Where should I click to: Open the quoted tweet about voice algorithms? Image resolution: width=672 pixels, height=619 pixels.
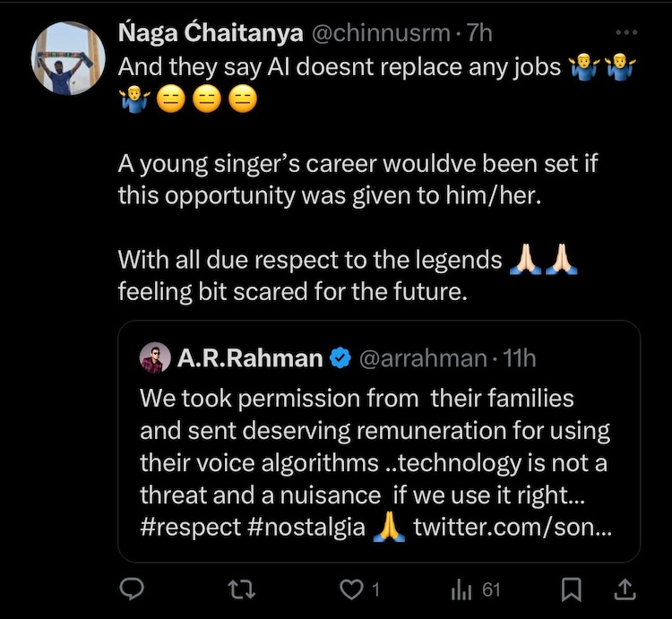[376, 448]
